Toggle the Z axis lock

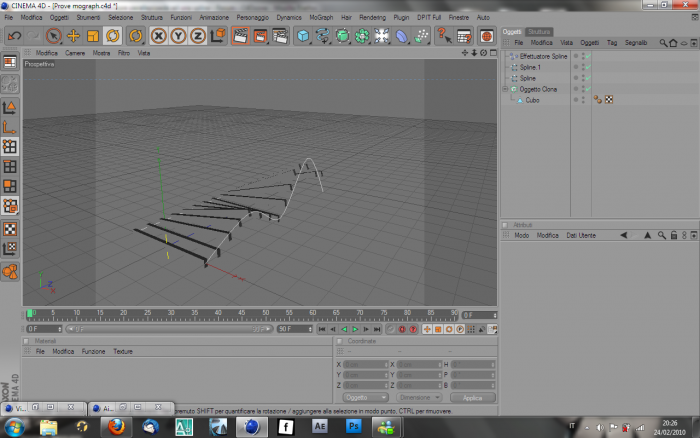click(198, 36)
